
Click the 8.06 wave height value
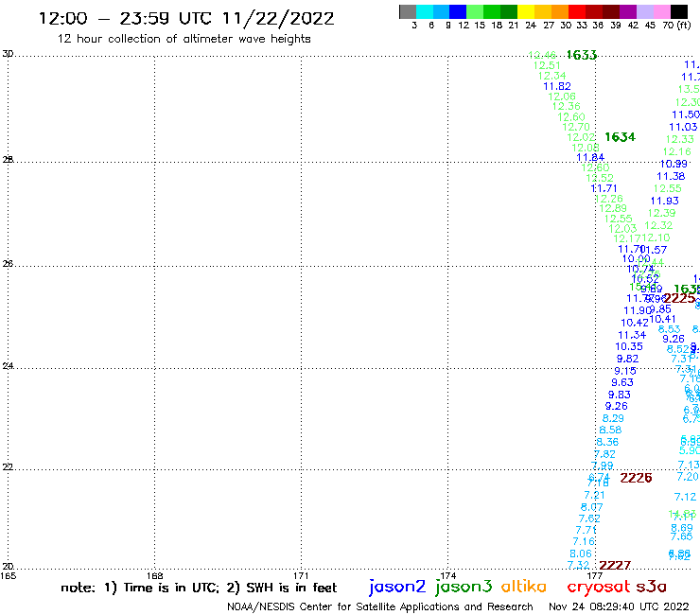pyautogui.click(x=581, y=553)
